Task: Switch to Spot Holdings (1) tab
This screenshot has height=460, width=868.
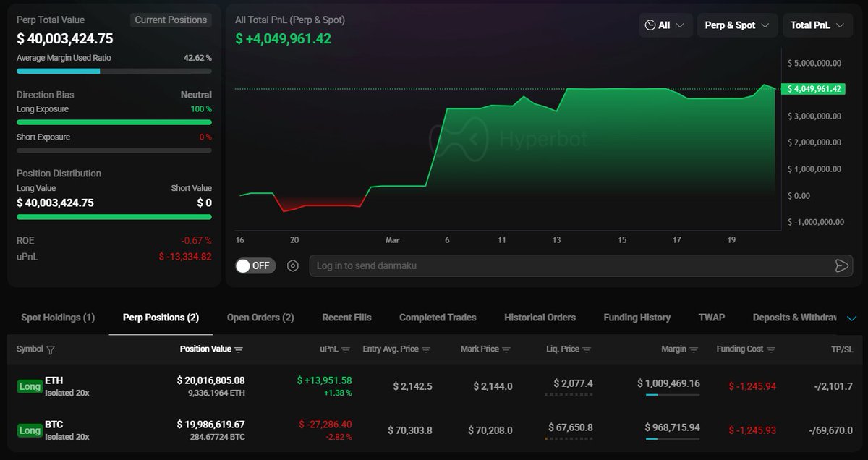Action: point(58,318)
